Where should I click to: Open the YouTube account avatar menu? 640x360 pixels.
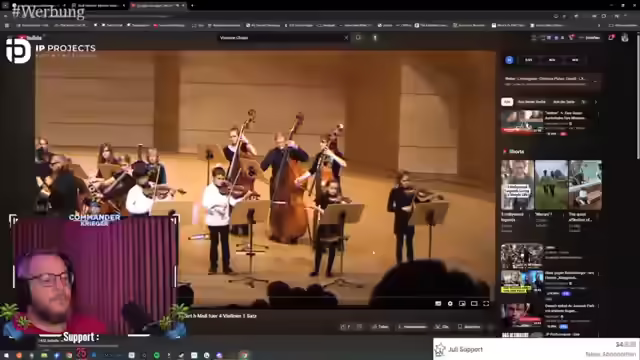(625, 38)
